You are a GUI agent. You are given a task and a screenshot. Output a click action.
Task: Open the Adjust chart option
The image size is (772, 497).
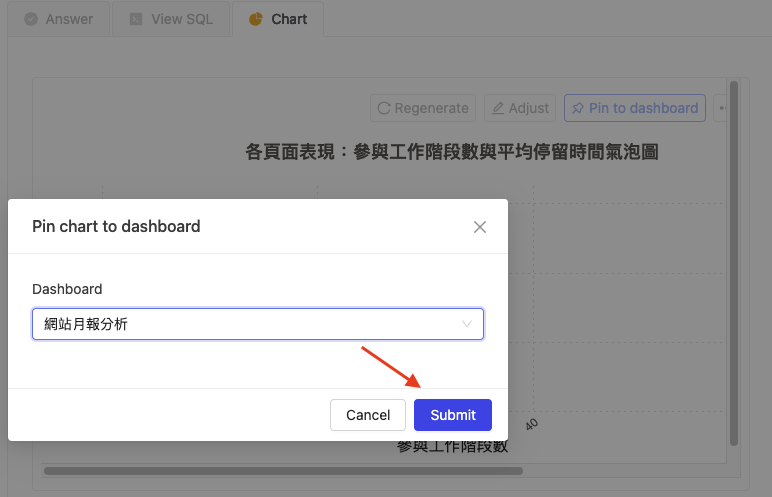click(x=520, y=108)
